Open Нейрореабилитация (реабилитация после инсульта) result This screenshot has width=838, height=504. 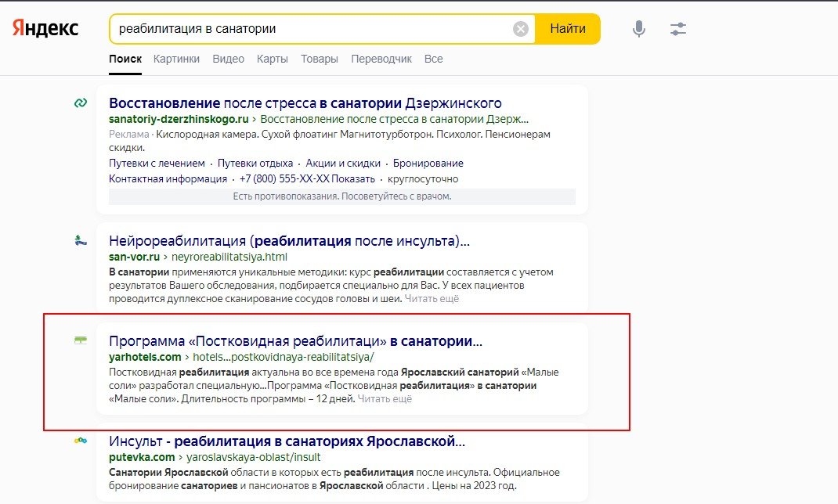289,241
